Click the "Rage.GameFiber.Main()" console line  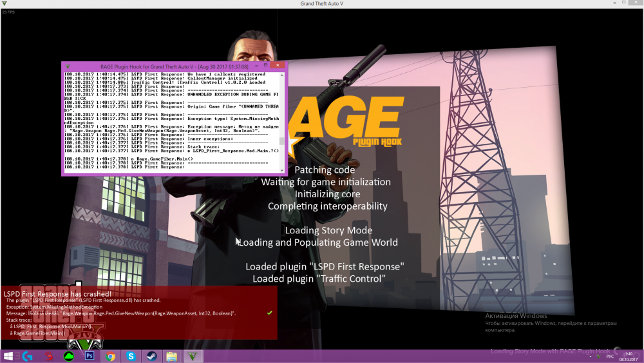coord(129,159)
